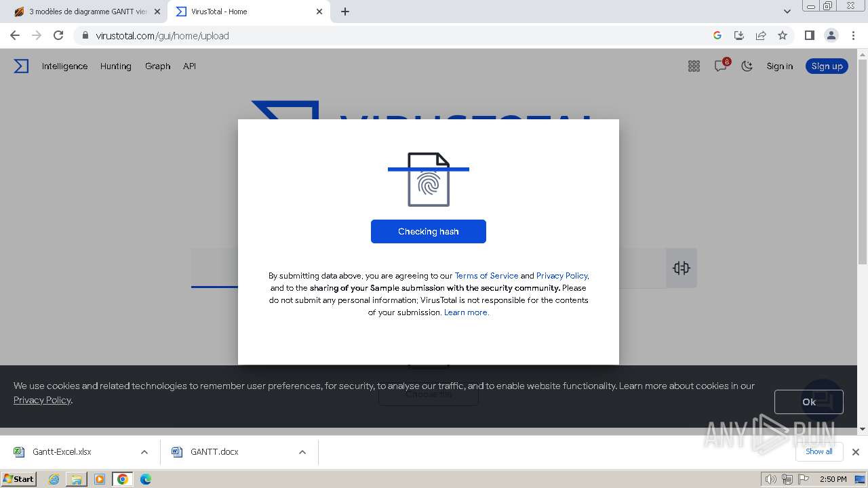Click the VirusTotal sigma logo icon
This screenshot has height=488, width=868.
[x=21, y=66]
